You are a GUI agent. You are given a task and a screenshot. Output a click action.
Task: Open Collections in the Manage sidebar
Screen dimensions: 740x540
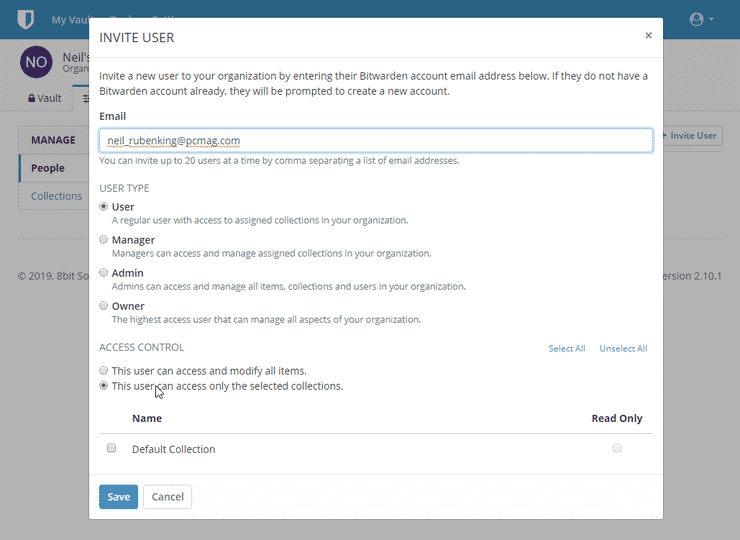pyautogui.click(x=54, y=196)
